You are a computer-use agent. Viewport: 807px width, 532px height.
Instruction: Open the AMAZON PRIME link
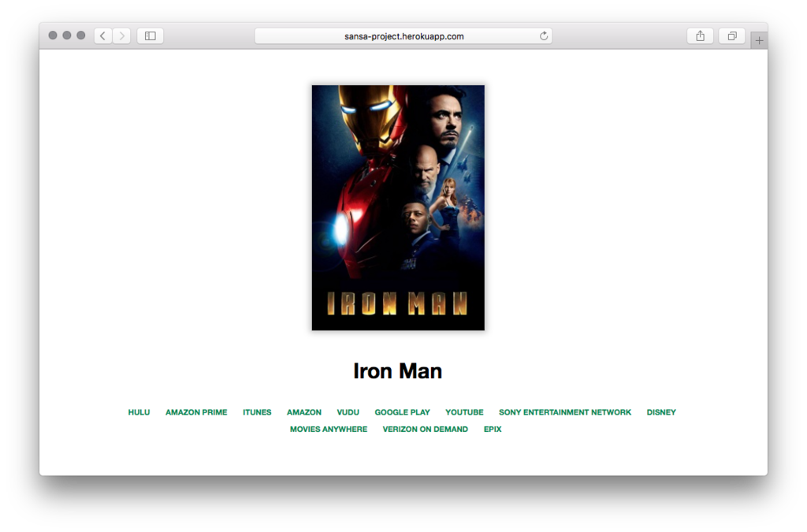coord(196,412)
